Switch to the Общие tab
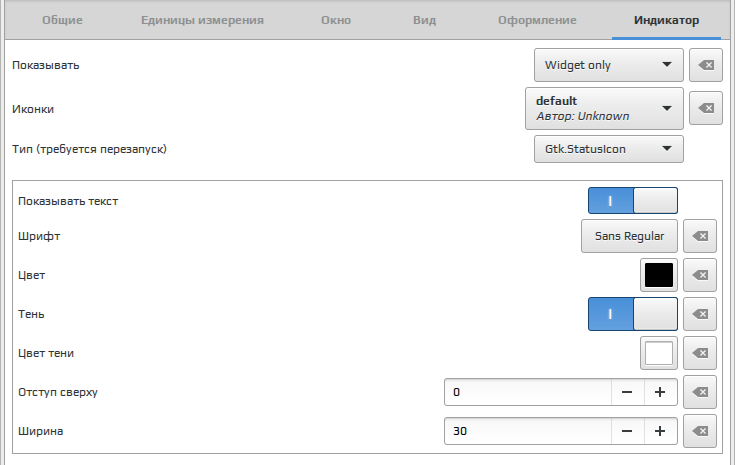The width and height of the screenshot is (735, 465). 62,20
